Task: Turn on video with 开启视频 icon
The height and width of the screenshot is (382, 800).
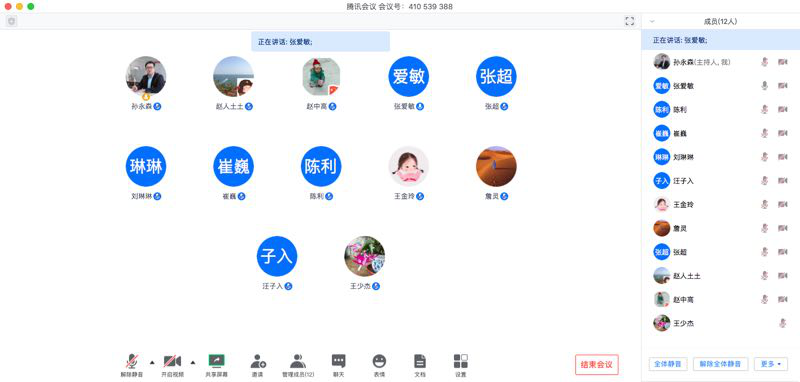Action: coord(172,361)
